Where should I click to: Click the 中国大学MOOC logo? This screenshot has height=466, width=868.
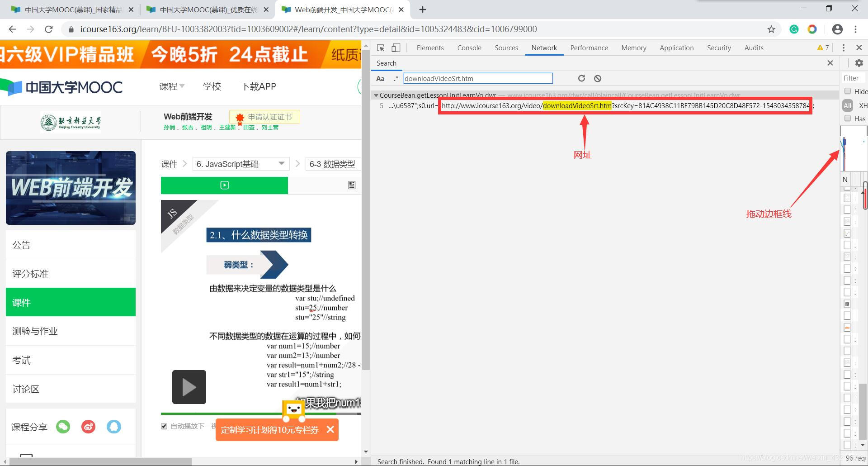[61, 87]
